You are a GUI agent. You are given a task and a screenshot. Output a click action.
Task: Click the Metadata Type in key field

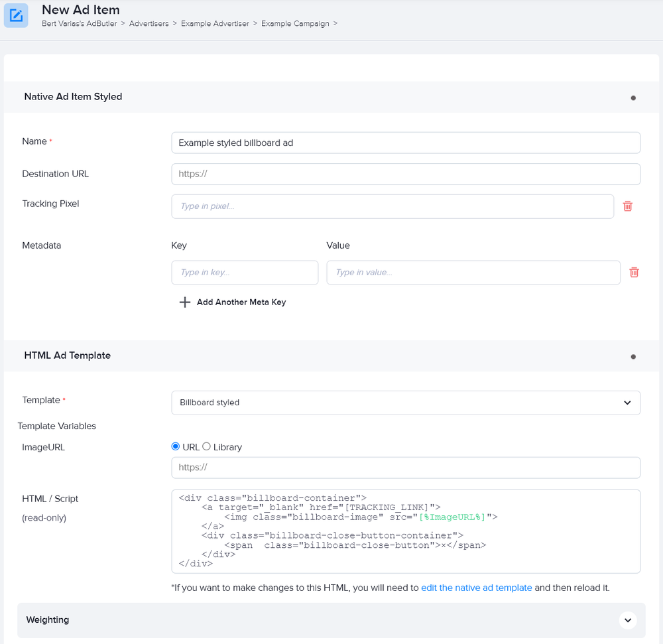[245, 273]
